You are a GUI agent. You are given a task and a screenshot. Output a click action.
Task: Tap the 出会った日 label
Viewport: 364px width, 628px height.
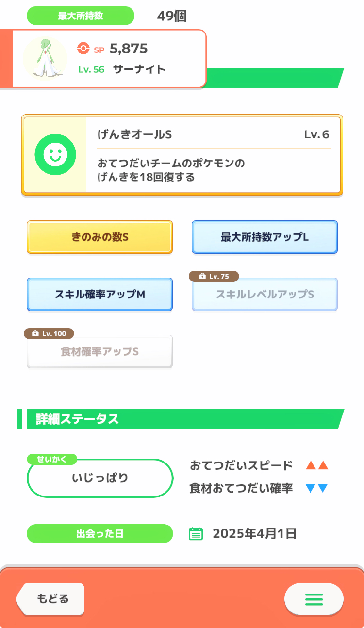(99, 534)
